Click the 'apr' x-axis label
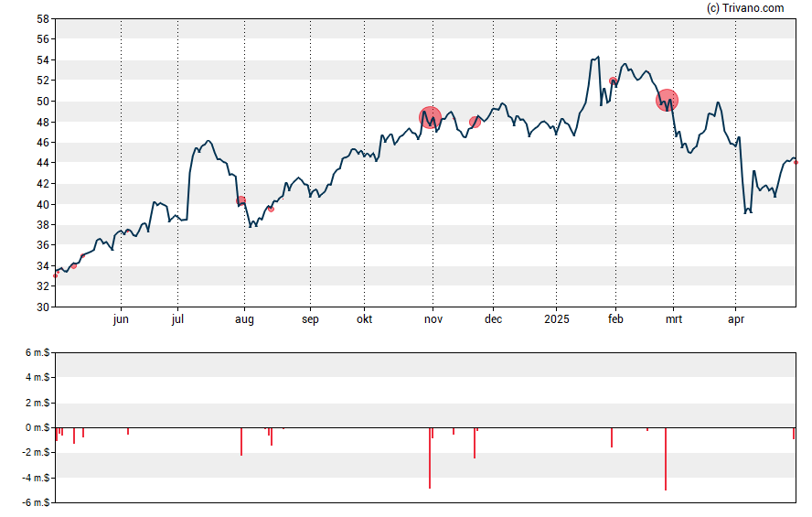This screenshot has width=812, height=517. click(x=736, y=319)
